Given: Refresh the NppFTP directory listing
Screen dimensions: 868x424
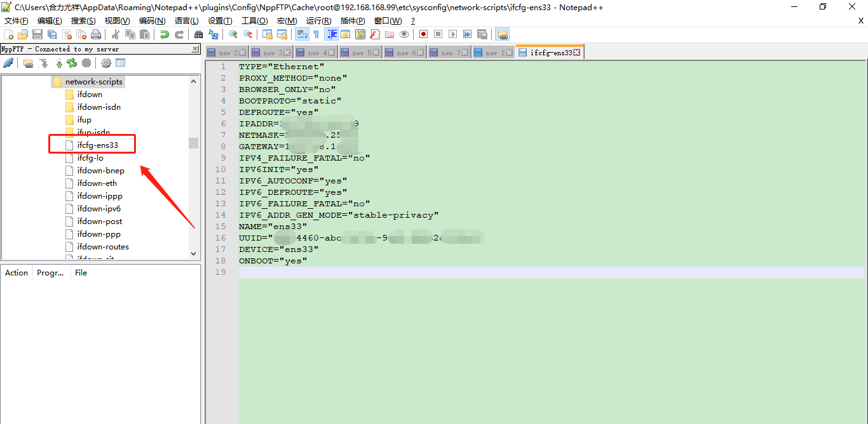Looking at the screenshot, I should [x=72, y=63].
